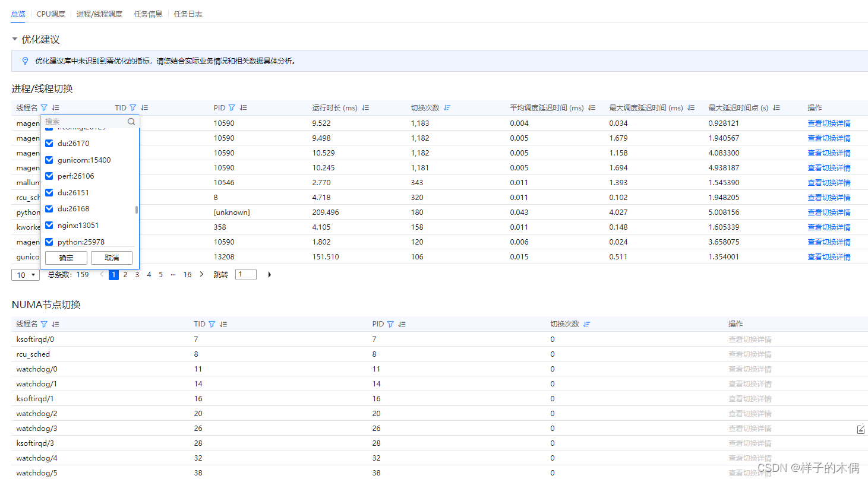The width and height of the screenshot is (868, 479).
Task: Sort NUMA节点切换 table by 切换次数
Action: [x=586, y=324]
